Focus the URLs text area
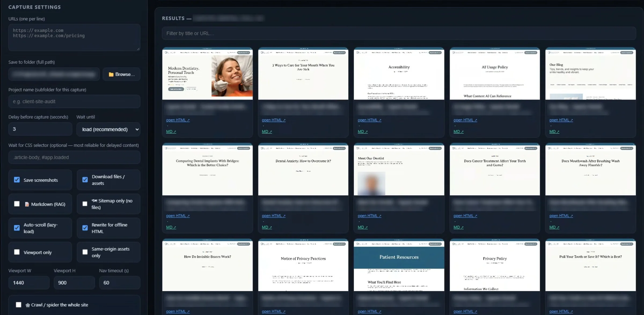The image size is (644, 315). pyautogui.click(x=74, y=37)
